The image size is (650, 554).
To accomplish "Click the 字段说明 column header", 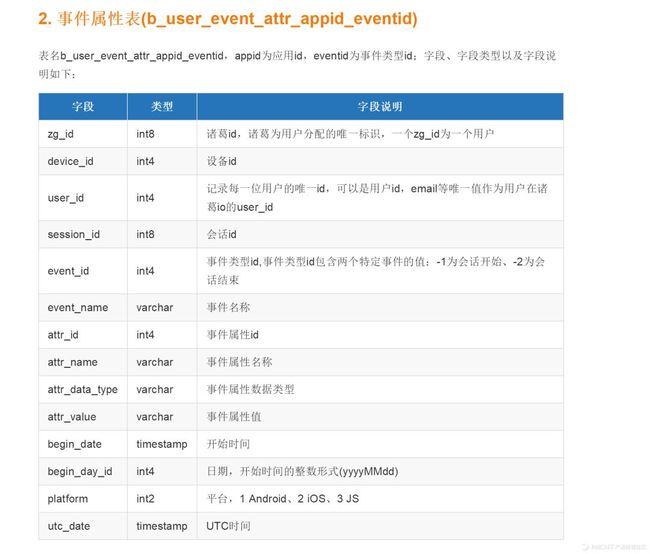I will point(380,107).
